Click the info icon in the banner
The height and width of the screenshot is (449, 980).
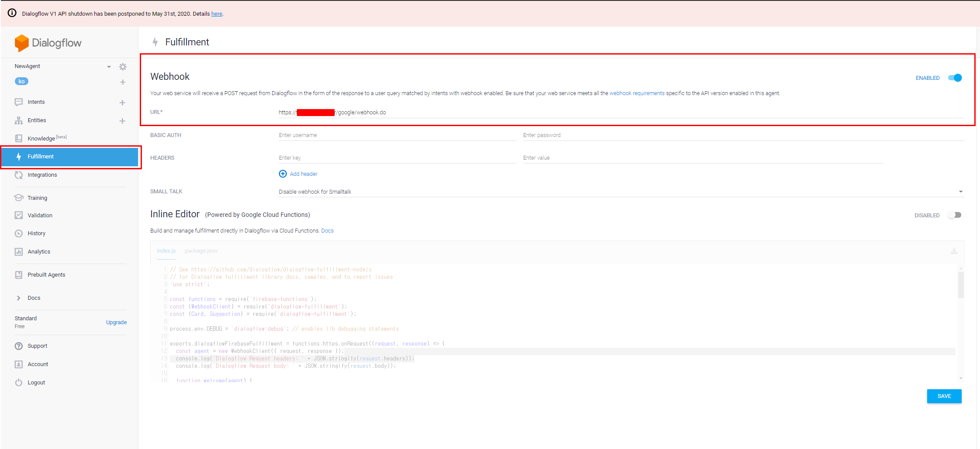pyautogui.click(x=12, y=13)
